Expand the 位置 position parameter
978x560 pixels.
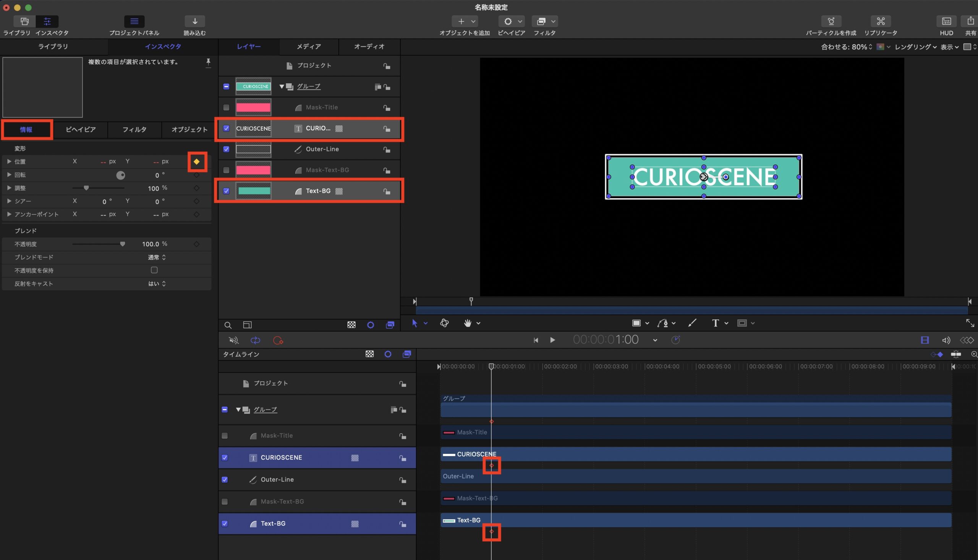click(9, 162)
